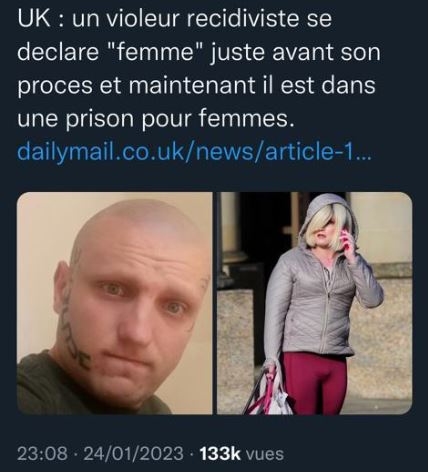Open the dailymail.co.uk article link
Screen dimensions: 428x472
click(x=194, y=151)
